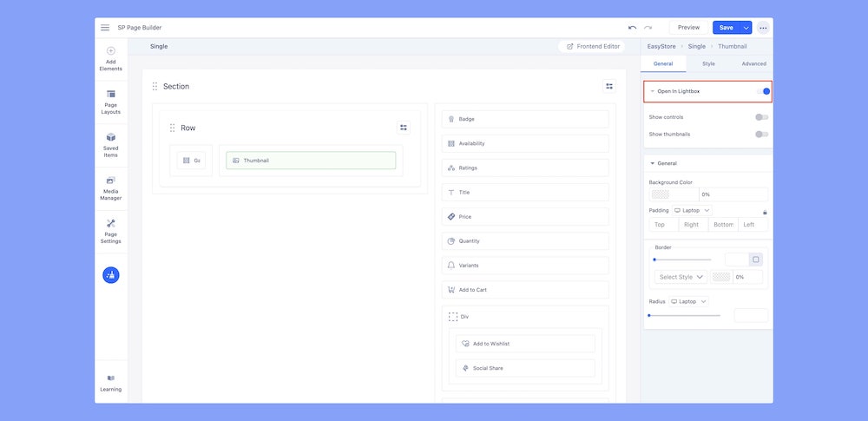Select the Price element

click(x=525, y=217)
